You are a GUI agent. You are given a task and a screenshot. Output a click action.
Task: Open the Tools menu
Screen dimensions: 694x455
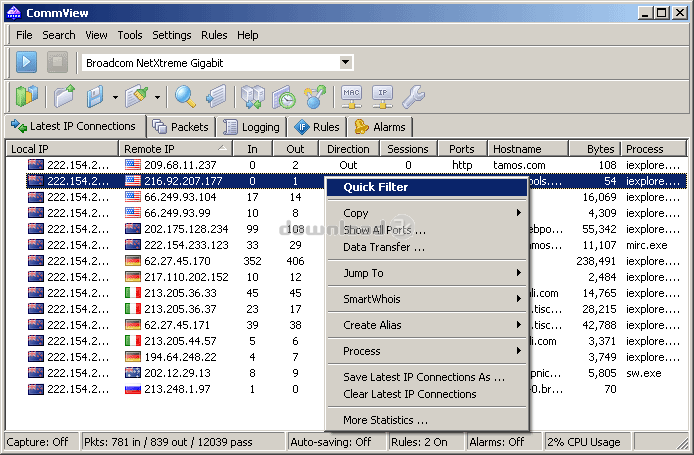(130, 35)
